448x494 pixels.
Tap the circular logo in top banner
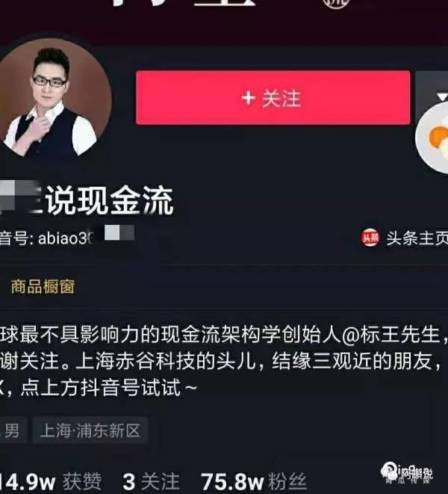click(337, 3)
